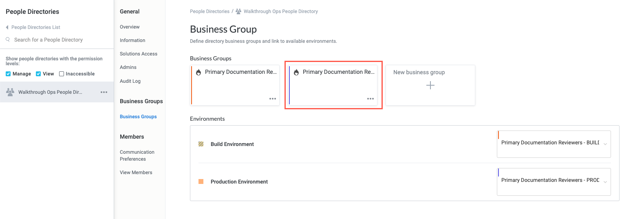Click flame icon on orange-striped business group card
The width and height of the screenshot is (644, 219).
click(198, 72)
